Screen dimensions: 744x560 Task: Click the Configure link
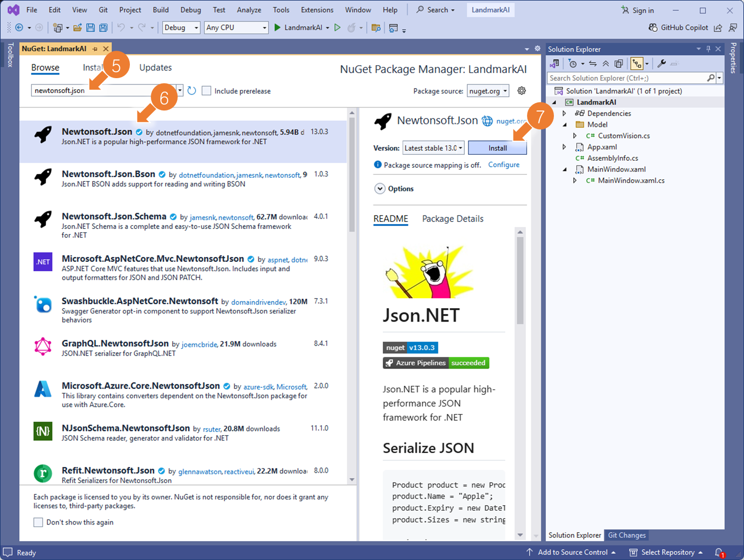504,165
